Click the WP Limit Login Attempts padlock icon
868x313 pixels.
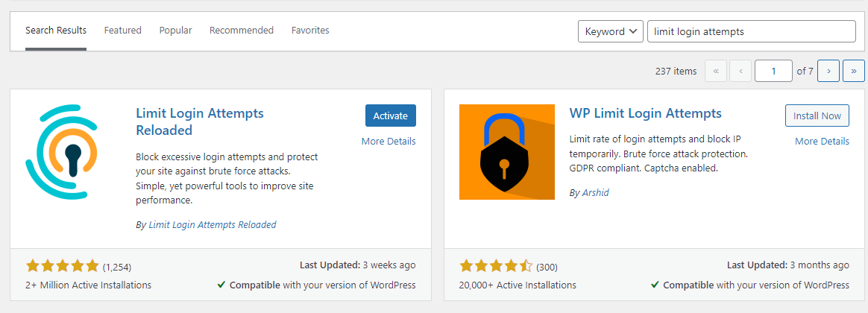coord(506,152)
